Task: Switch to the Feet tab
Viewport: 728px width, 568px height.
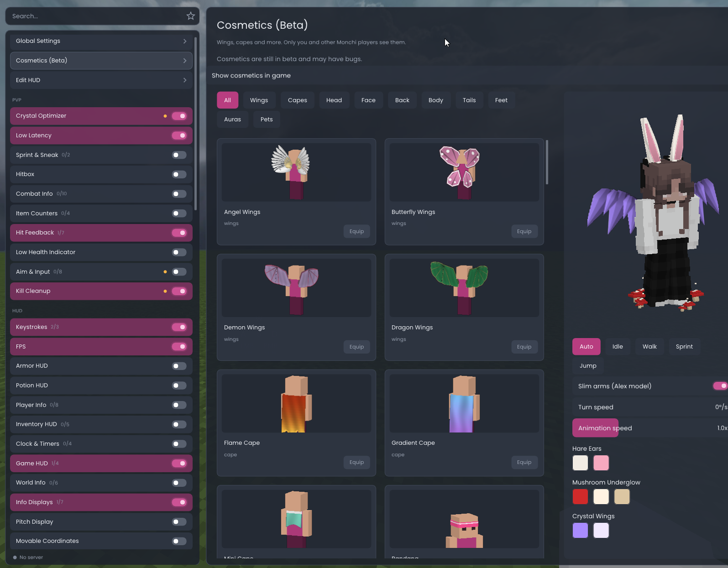Action: pos(501,100)
